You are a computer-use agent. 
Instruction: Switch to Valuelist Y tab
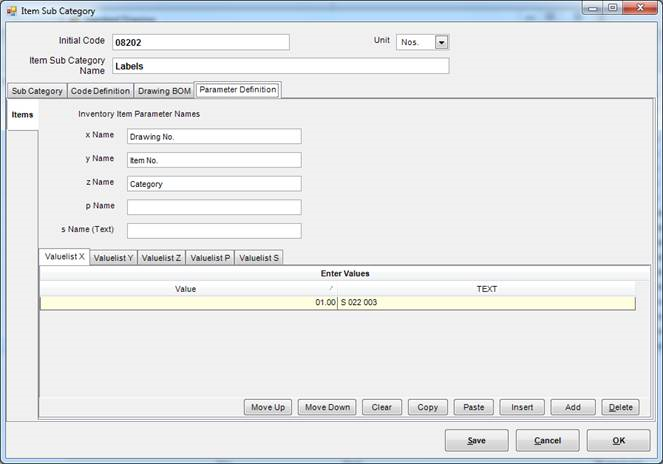point(113,258)
